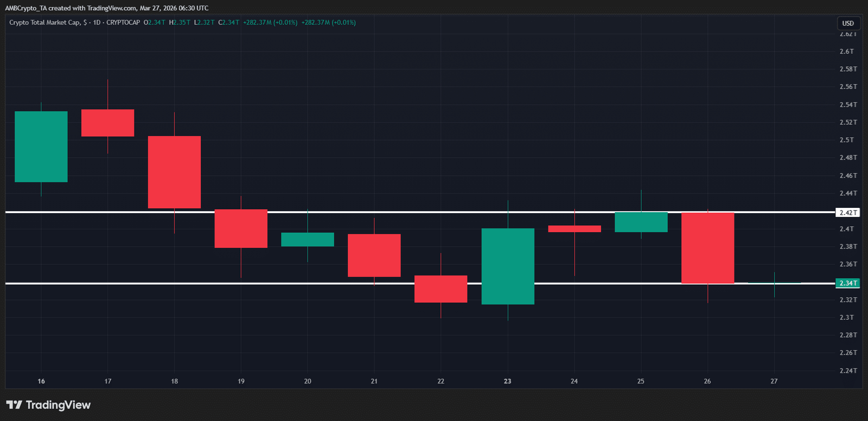This screenshot has width=868, height=421.
Task: Select the large green candle on March 16
Action: point(41,146)
